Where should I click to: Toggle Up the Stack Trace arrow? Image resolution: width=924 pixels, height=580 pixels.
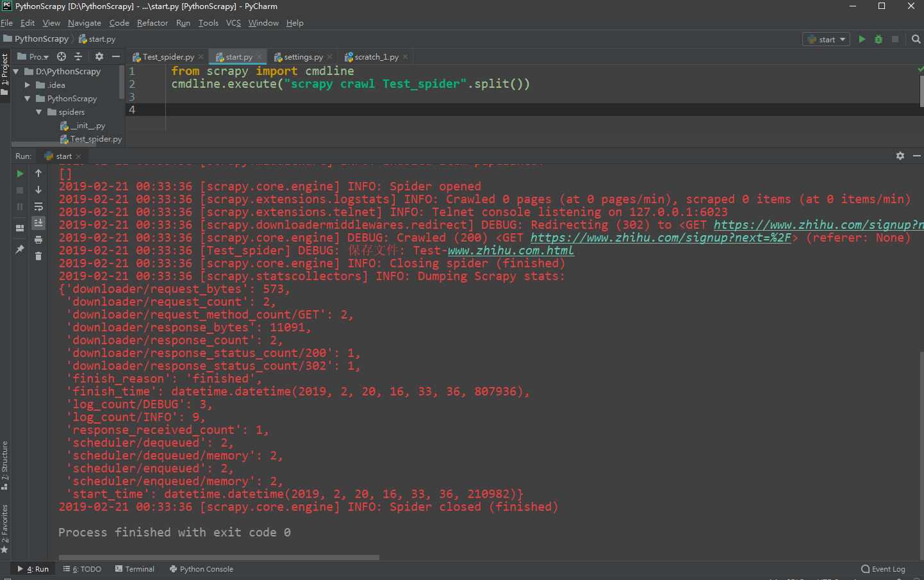click(x=38, y=173)
